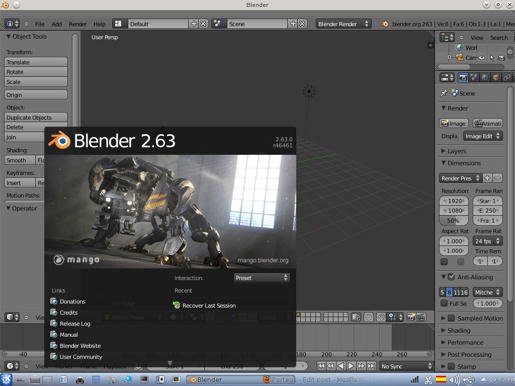Screen dimensions: 515x386
Task: Click the screen layout browse icon beside Default
Action: [118, 24]
